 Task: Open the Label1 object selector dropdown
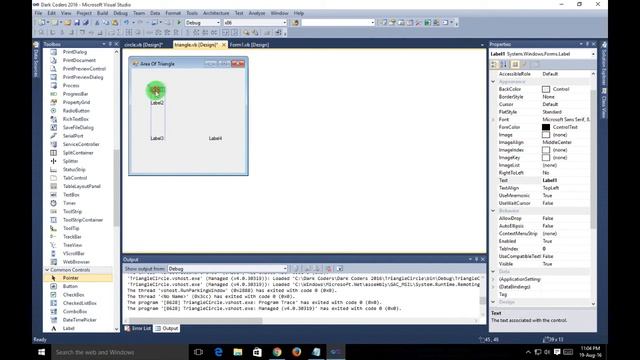click(x=593, y=54)
